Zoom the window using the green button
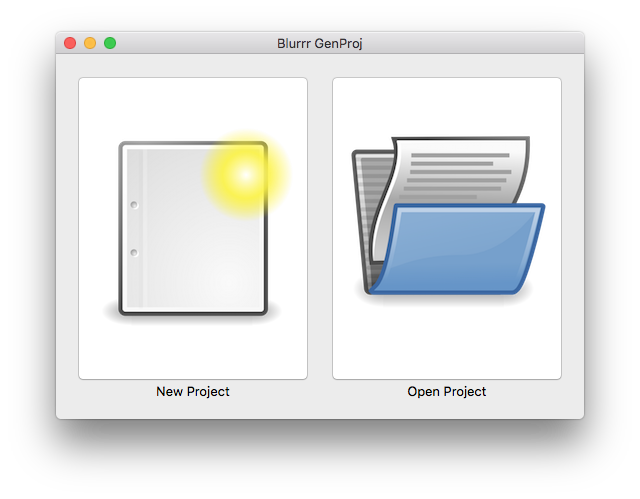Screen dimensions: 640x499 tap(110, 43)
